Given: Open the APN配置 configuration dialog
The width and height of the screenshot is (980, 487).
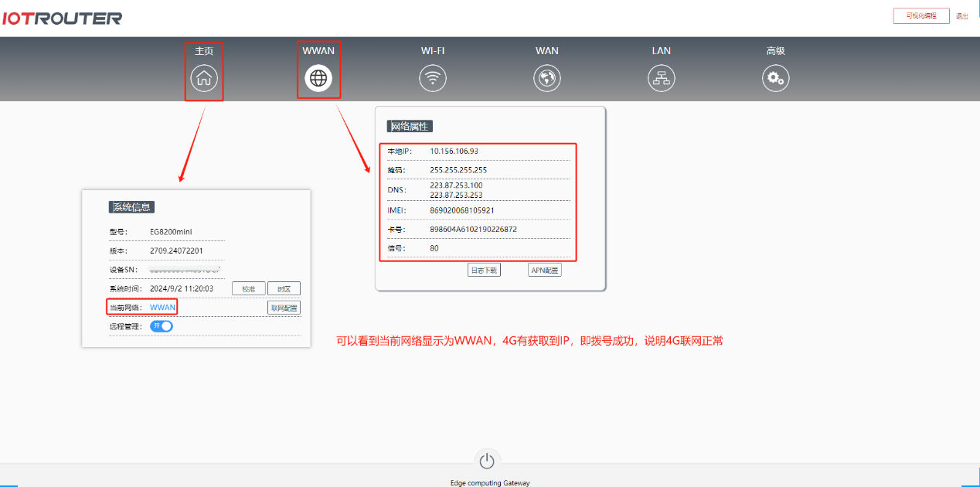Looking at the screenshot, I should [x=544, y=269].
